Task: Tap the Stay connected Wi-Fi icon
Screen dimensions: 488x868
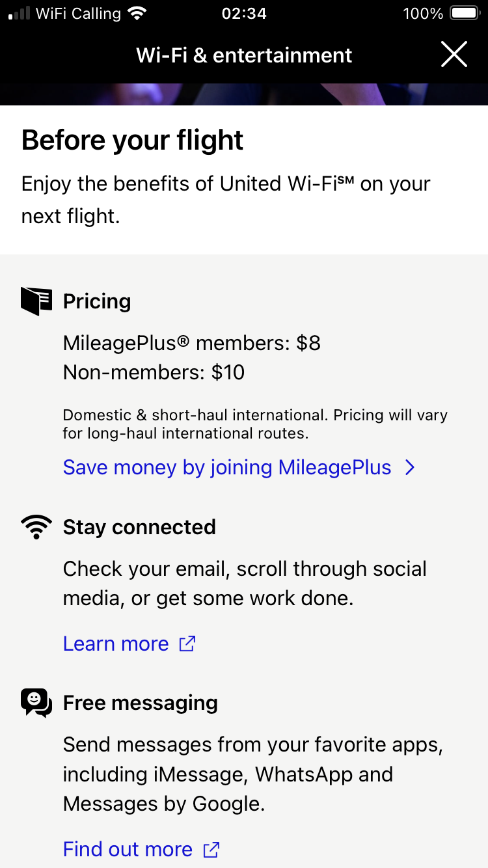Action: pyautogui.click(x=36, y=526)
